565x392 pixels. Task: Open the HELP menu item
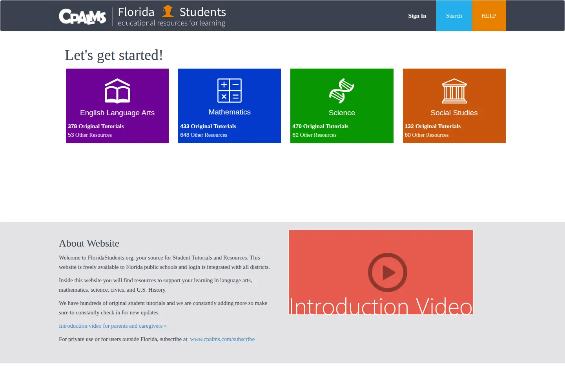[x=489, y=16]
